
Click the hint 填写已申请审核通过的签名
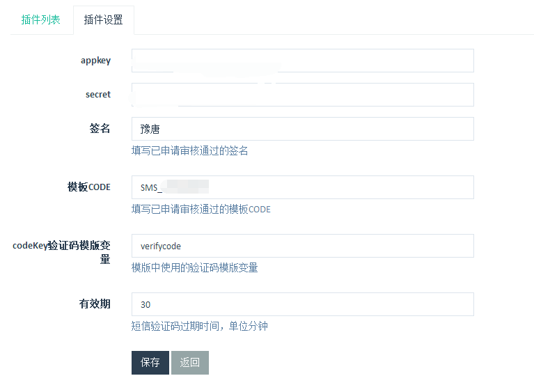pyautogui.click(x=189, y=150)
